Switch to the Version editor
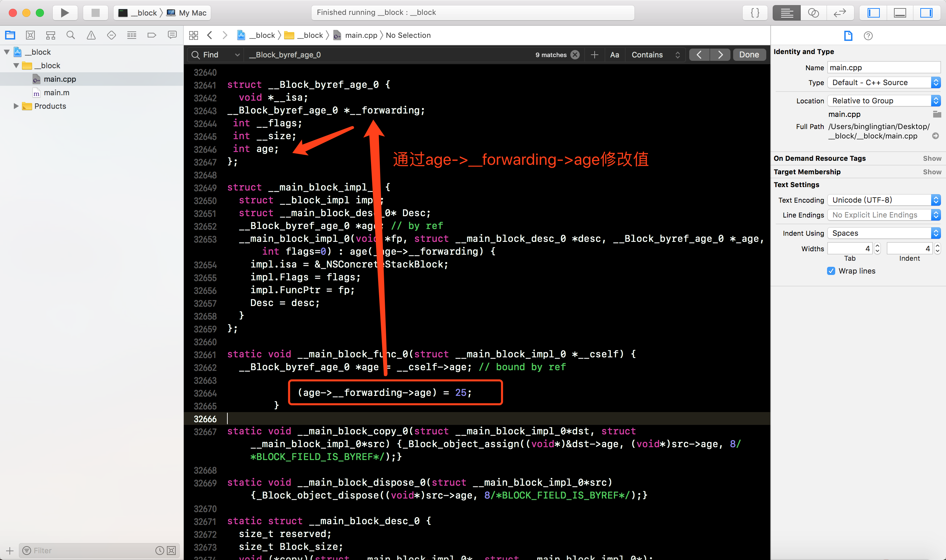 (x=840, y=13)
